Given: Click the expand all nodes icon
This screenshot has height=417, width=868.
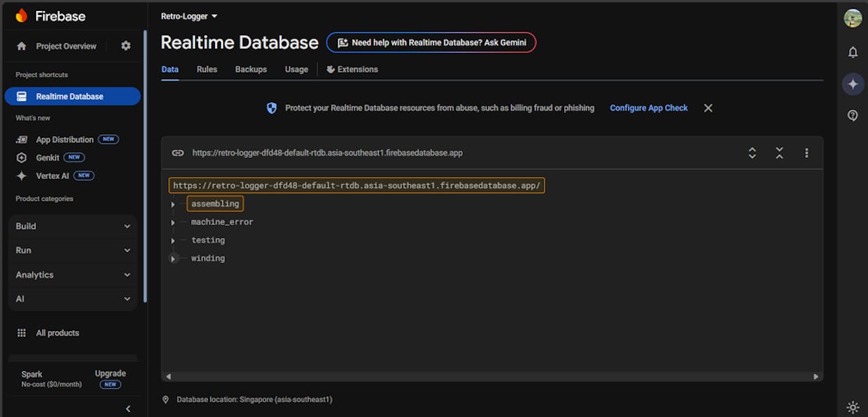Looking at the screenshot, I should (x=752, y=153).
